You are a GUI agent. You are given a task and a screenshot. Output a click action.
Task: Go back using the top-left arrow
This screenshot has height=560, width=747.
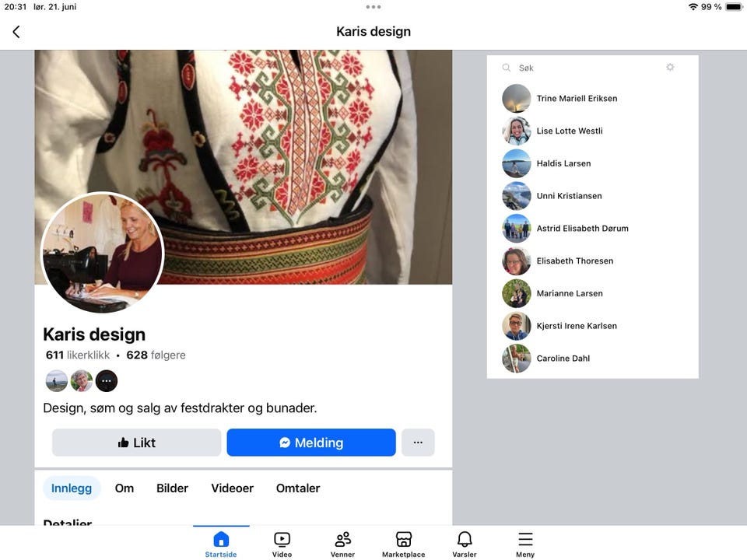16,32
